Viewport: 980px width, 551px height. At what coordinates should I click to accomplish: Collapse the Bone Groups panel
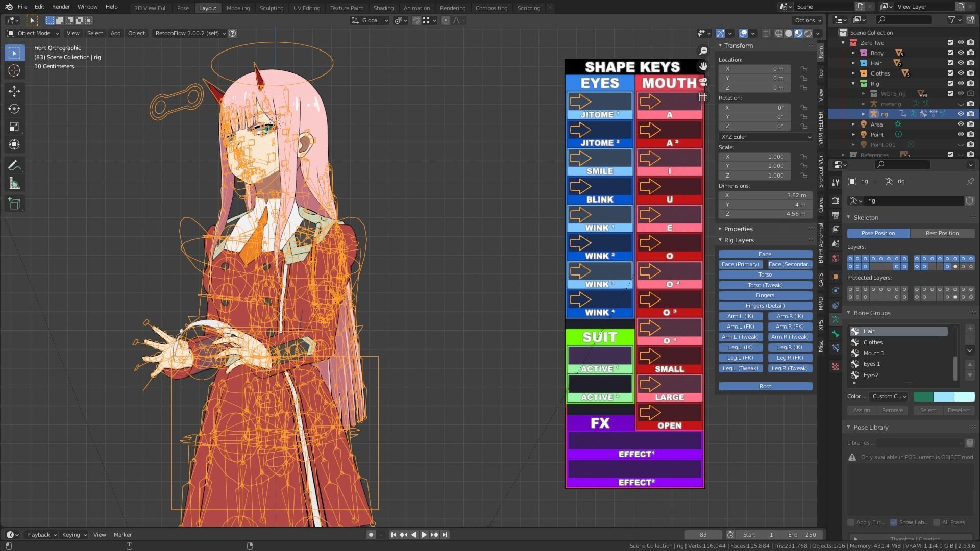(x=871, y=313)
